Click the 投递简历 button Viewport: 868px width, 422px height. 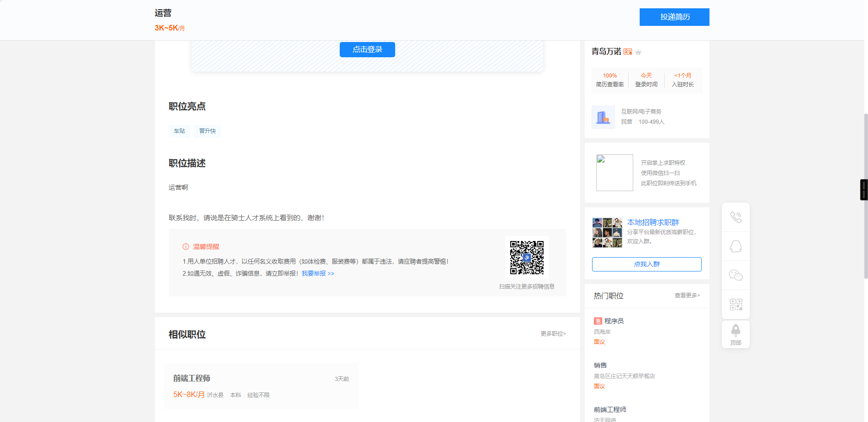pos(674,17)
